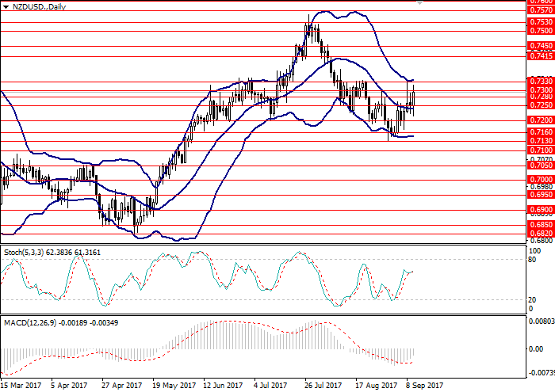Viewport: 555px width, 392px height.
Task: Select the 15 Mar 2017 date marker
Action: click(22, 386)
